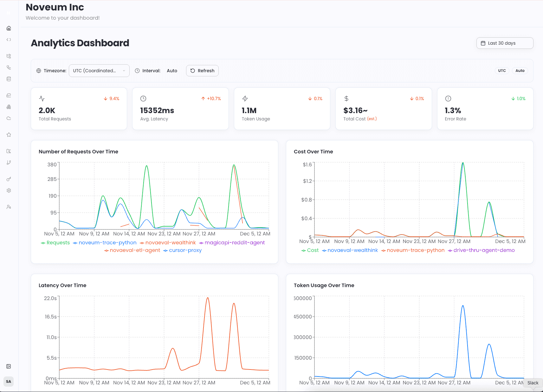Open the Timezone dropdown
Screen dimensions: 543x392
point(99,70)
